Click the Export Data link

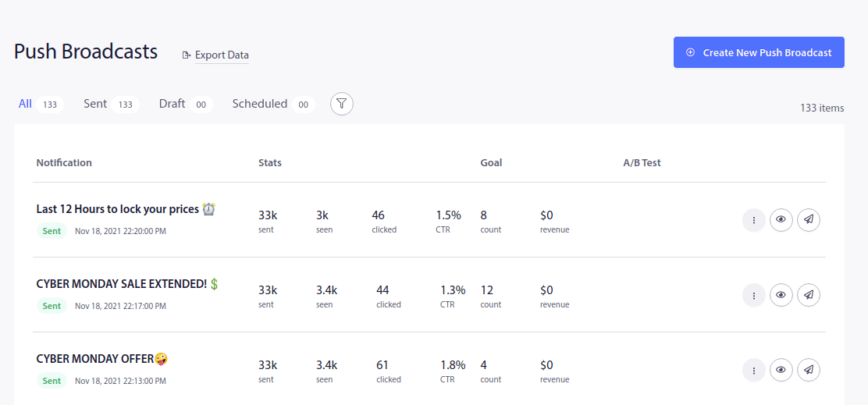click(222, 55)
